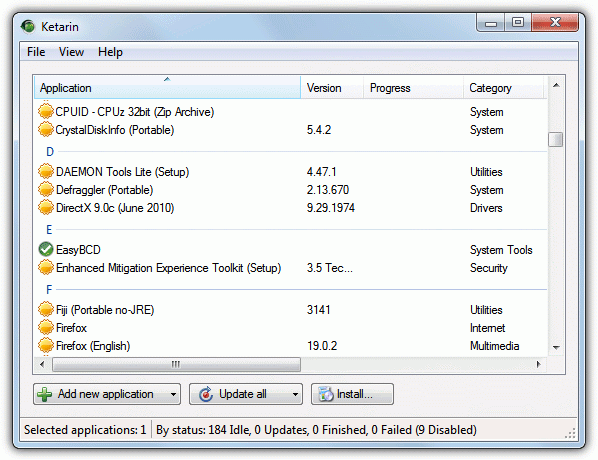Image resolution: width=598 pixels, height=460 pixels.
Task: Open the Help menu
Action: click(x=110, y=52)
